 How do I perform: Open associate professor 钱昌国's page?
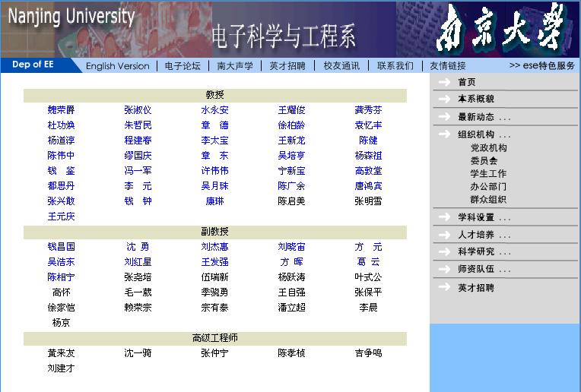[x=62, y=247]
